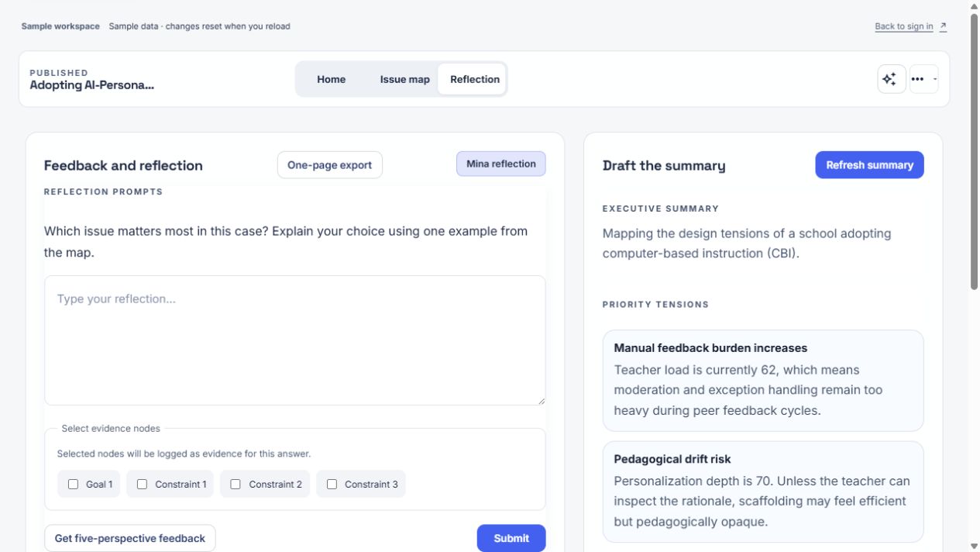980x552 pixels.
Task: Click the page vertical scrollbar
Action: [x=974, y=151]
